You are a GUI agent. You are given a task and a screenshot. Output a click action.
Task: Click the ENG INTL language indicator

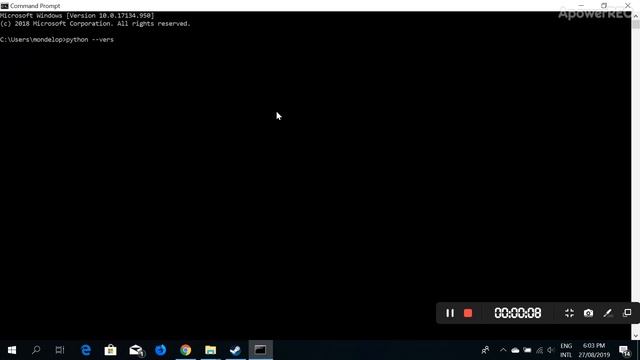[x=566, y=351]
